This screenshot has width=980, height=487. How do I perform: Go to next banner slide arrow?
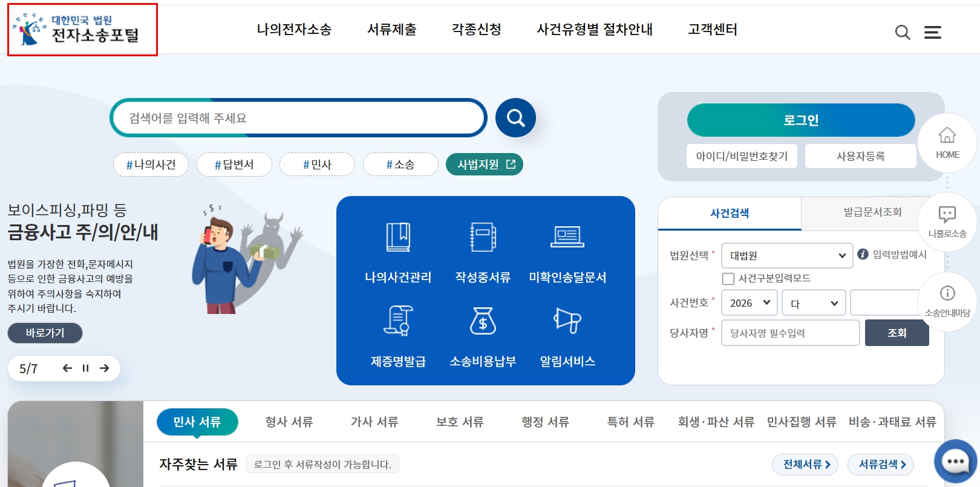pos(104,368)
